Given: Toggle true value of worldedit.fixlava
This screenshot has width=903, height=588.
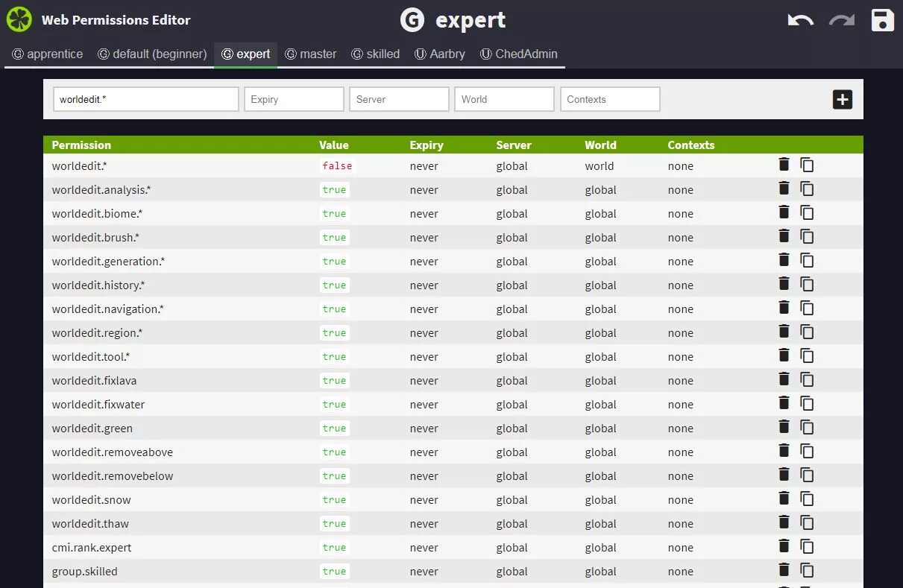Looking at the screenshot, I should click(334, 381).
